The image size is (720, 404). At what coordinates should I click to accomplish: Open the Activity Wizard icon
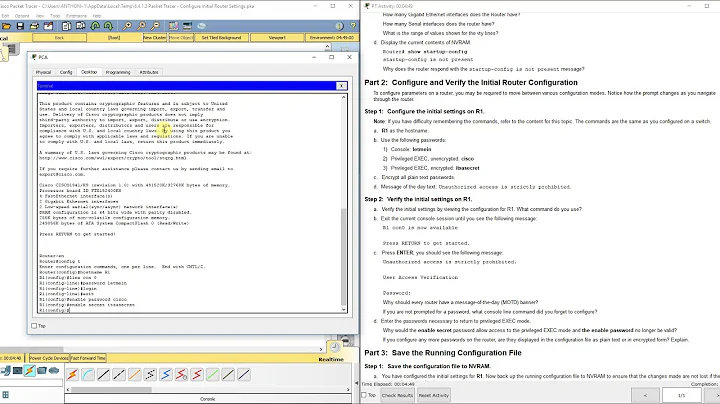[48, 26]
